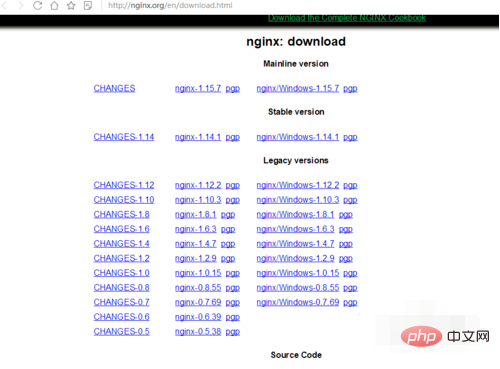Open pgp signature for nginx-1.12.2

coord(233,185)
